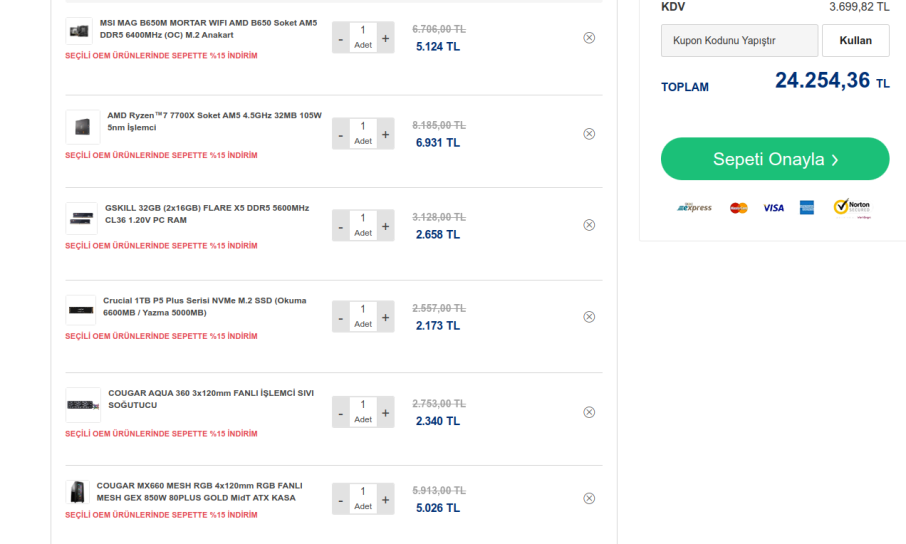Remove MSI MAG B650M motherboard from cart
The image size is (906, 544).
(x=589, y=38)
